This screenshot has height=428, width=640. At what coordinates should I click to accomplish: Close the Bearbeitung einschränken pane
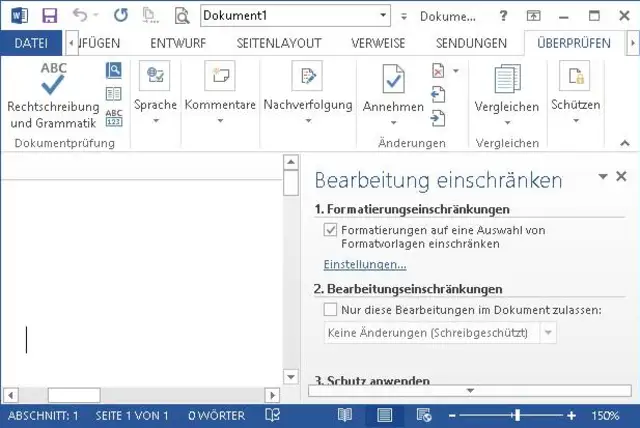(x=621, y=176)
